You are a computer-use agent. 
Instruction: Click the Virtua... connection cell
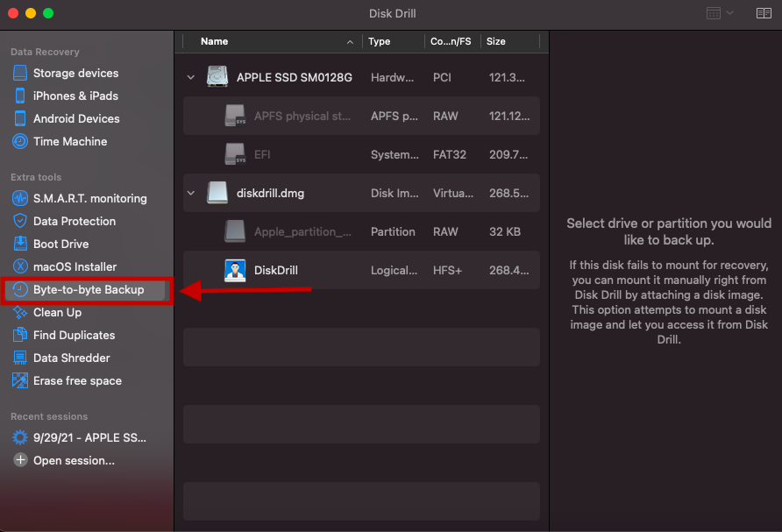pyautogui.click(x=453, y=193)
